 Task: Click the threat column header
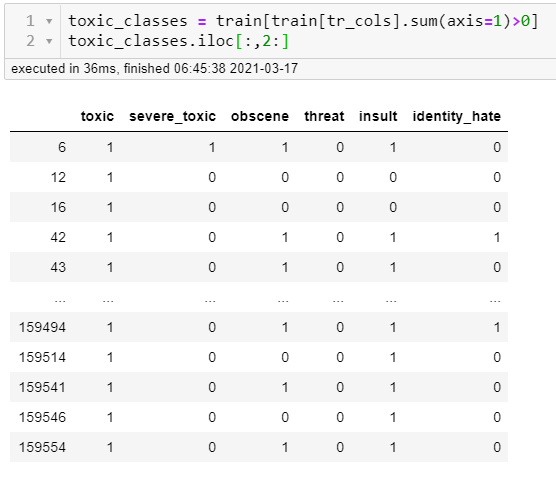tap(324, 116)
